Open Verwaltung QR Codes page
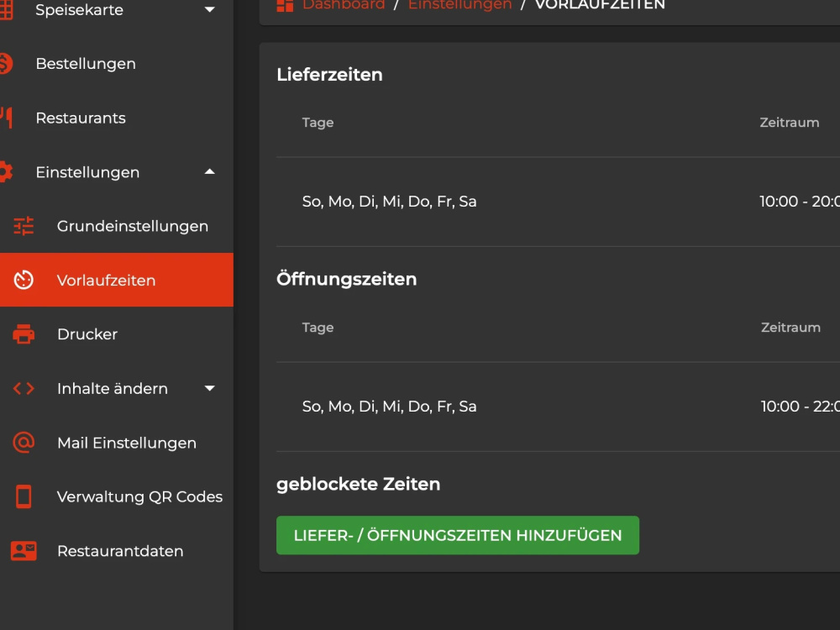840x630 pixels. 139,496
